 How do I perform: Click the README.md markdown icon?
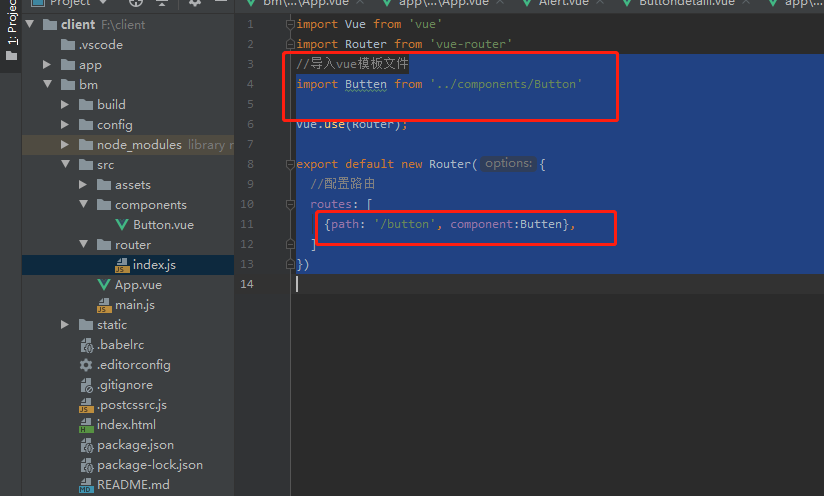86,485
